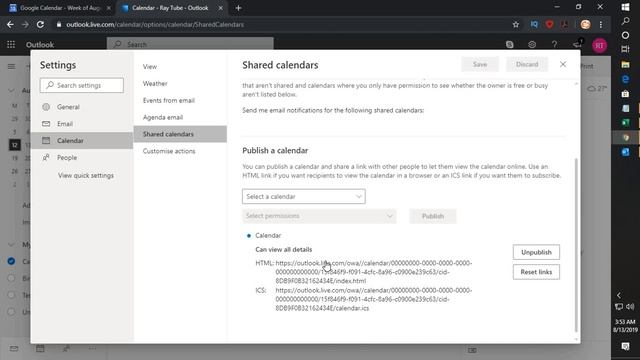Toggle the Outlook hamburger navigation menu
The image size is (640, 360).
[11, 66]
